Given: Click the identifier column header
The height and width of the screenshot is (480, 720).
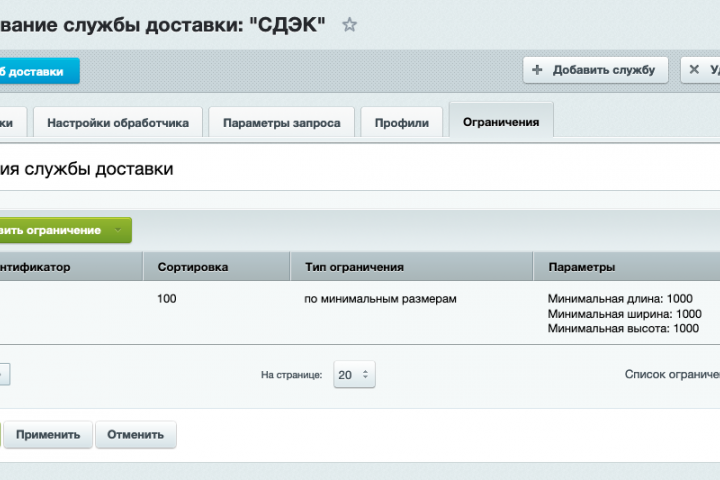Looking at the screenshot, I should coord(71,267).
